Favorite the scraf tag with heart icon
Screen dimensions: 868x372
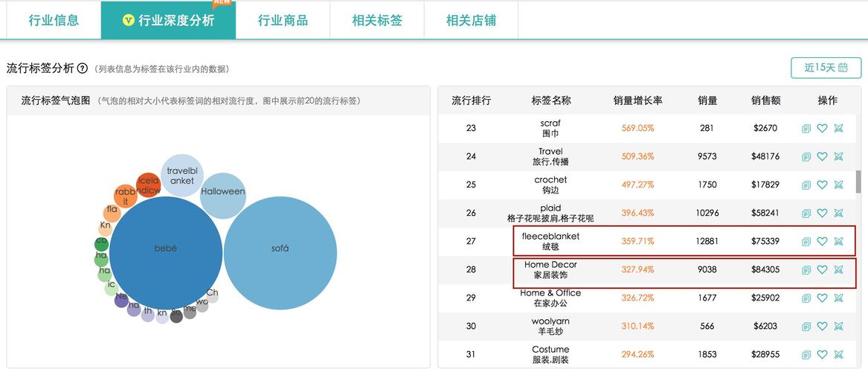tap(822, 129)
